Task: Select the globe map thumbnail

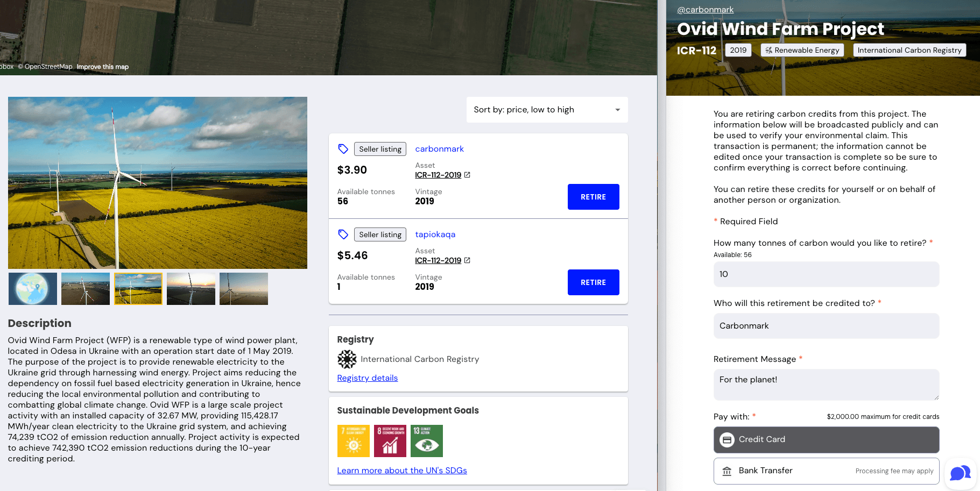Action: click(33, 289)
